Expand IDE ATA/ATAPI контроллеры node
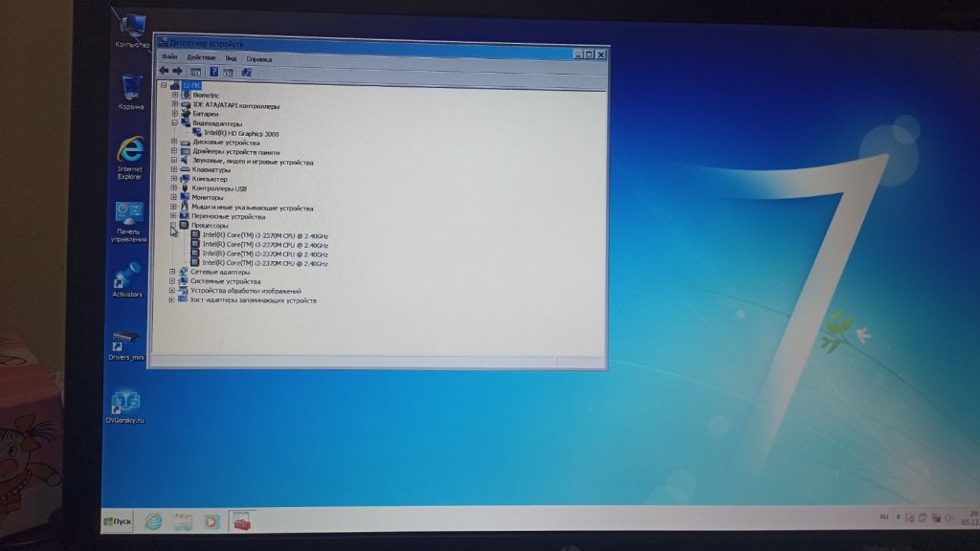This screenshot has width=980, height=551. [175, 104]
